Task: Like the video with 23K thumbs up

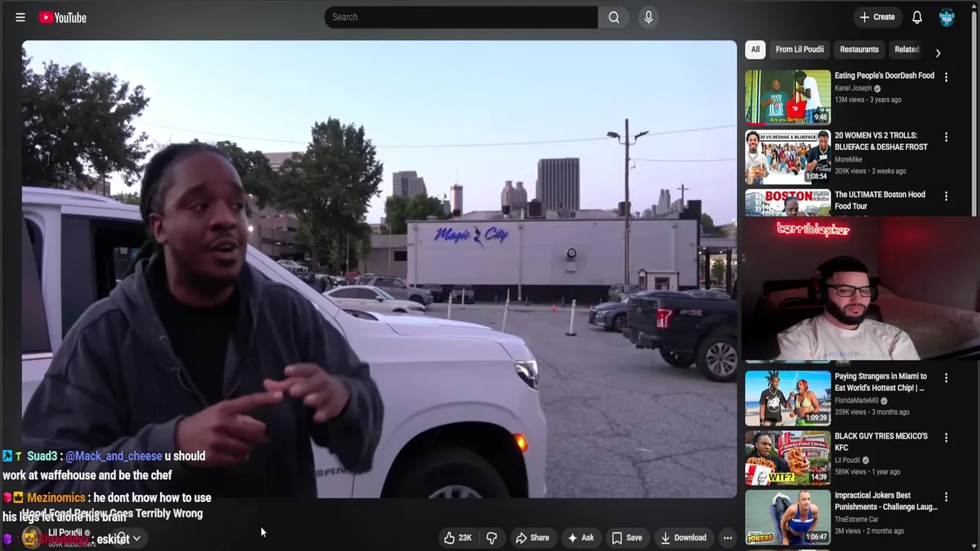Action: coord(458,537)
